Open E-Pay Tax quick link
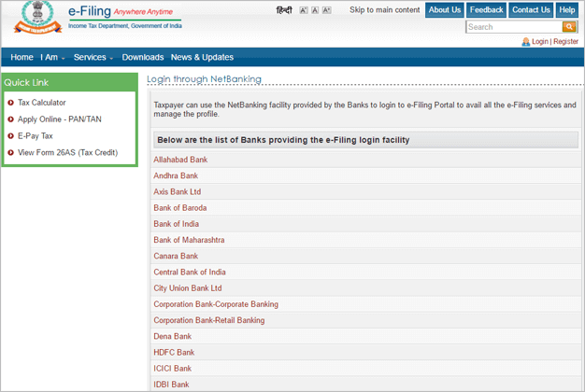This screenshot has height=392, width=585. [x=36, y=136]
